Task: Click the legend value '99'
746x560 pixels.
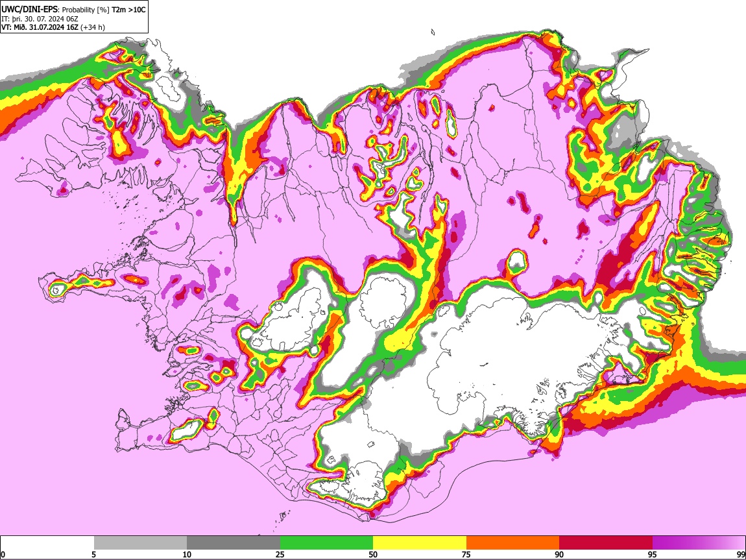Action: 740,554
